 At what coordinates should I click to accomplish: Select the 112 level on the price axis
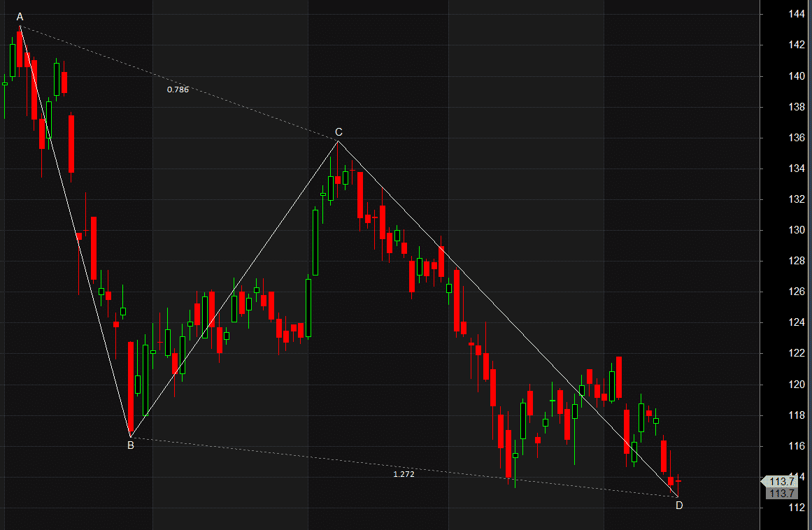[796, 508]
